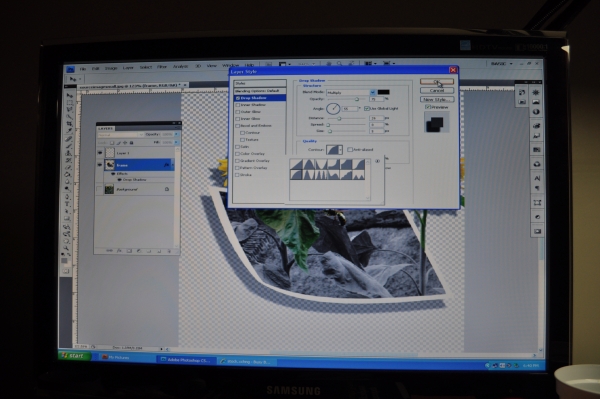
Task: Uncheck the Use Global Light checkbox
Action: [x=367, y=108]
